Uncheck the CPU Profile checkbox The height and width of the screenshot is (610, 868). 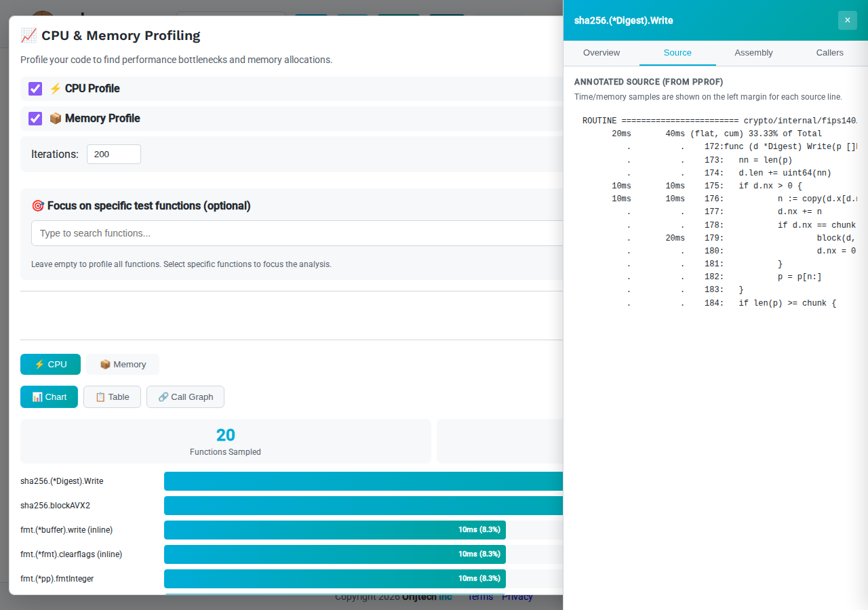pos(35,89)
